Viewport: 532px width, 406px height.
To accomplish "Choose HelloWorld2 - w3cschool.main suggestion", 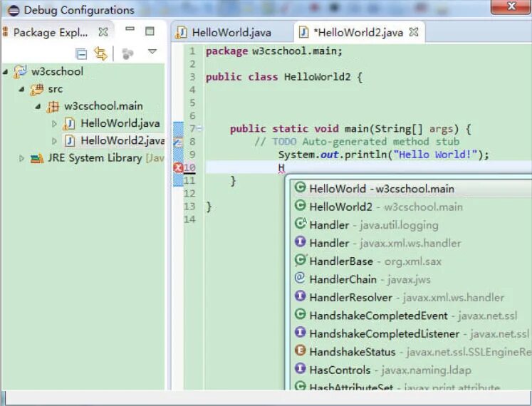I will [x=410, y=207].
